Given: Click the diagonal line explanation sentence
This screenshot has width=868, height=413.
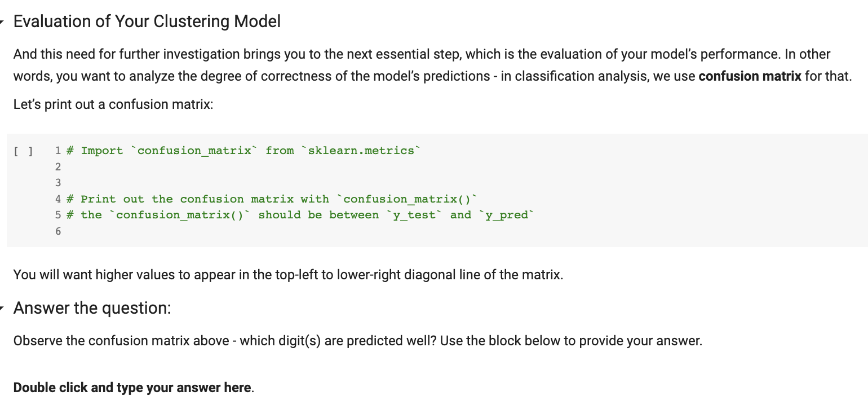Looking at the screenshot, I should [287, 275].
